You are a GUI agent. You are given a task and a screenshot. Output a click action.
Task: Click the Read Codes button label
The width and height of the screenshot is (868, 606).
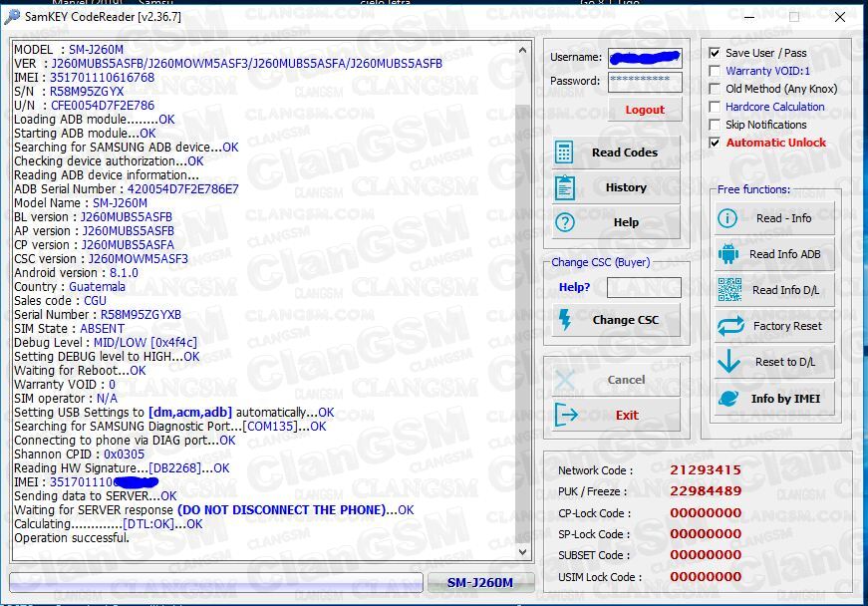tap(625, 152)
